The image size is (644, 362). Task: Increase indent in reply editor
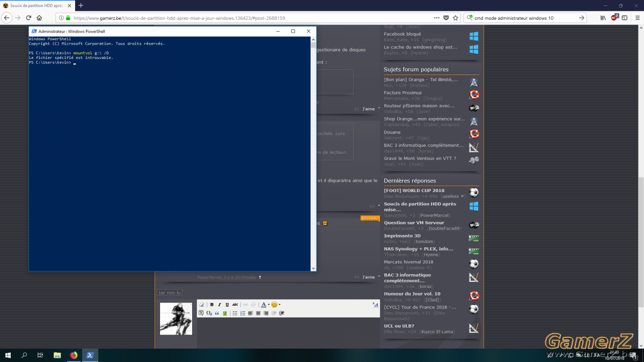point(281,313)
